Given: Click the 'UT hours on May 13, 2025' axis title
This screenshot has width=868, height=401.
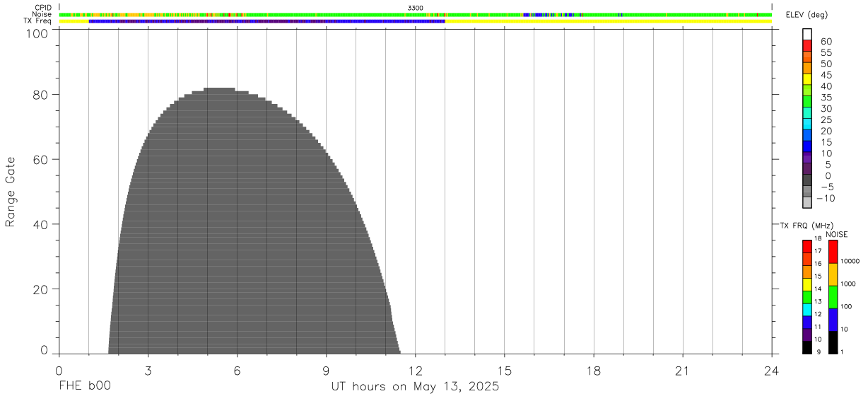Looking at the screenshot, I should pos(416,387).
